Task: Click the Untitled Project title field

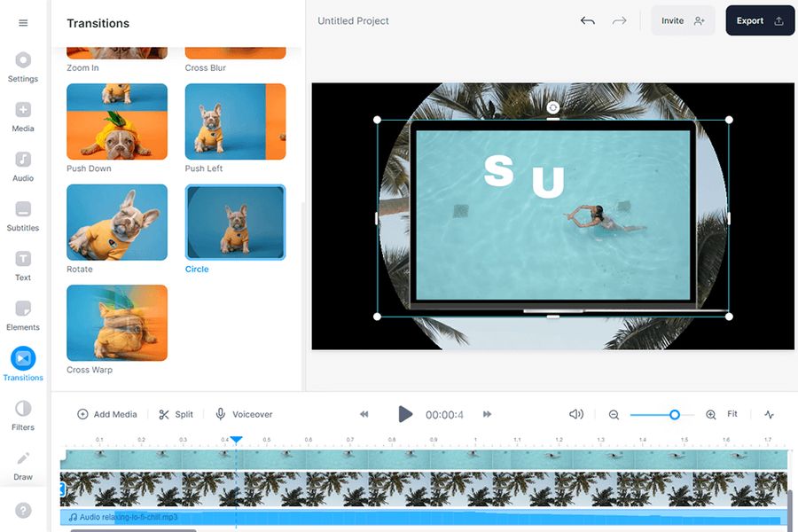Action: (353, 20)
